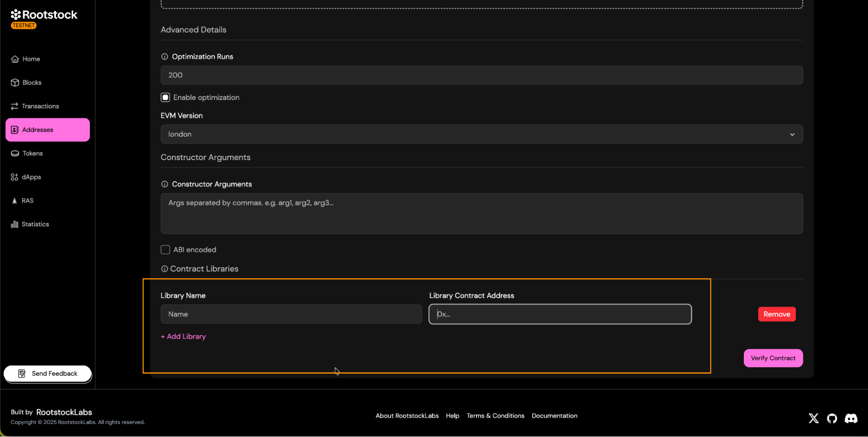
Task: Expand the EVM Version dropdown
Action: 481,135
